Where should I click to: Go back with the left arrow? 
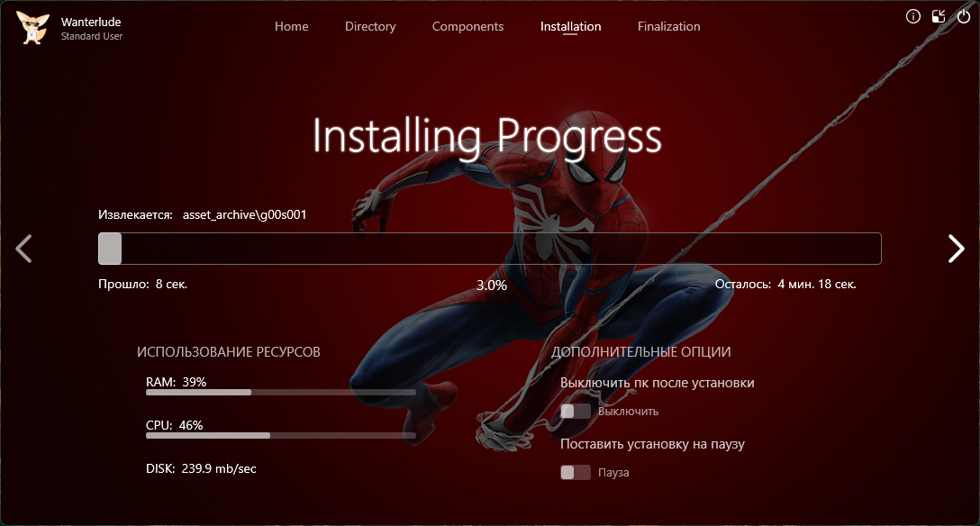click(24, 249)
